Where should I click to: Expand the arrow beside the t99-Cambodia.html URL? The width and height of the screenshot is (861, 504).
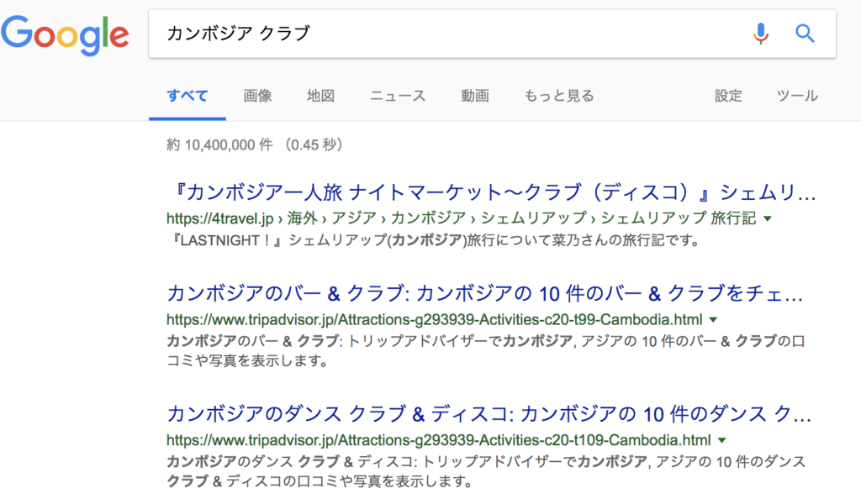coord(713,320)
